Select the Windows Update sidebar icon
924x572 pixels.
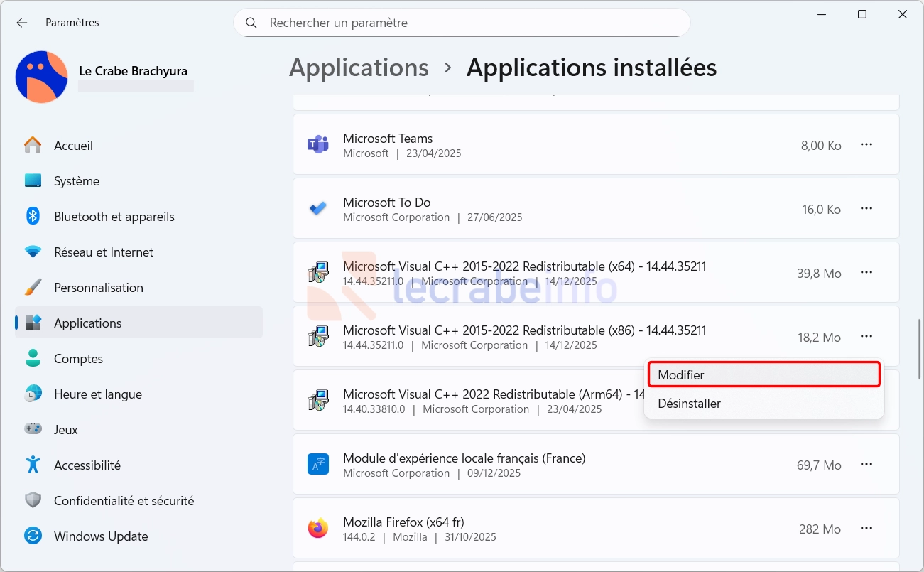tap(33, 536)
